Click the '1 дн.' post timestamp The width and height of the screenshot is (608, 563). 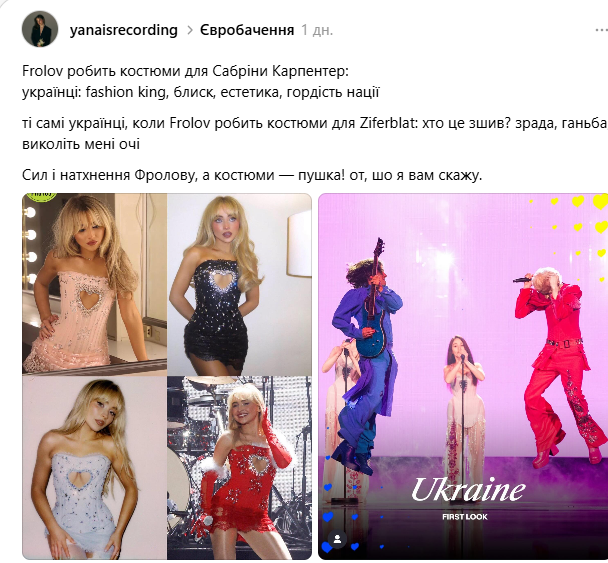point(317,30)
